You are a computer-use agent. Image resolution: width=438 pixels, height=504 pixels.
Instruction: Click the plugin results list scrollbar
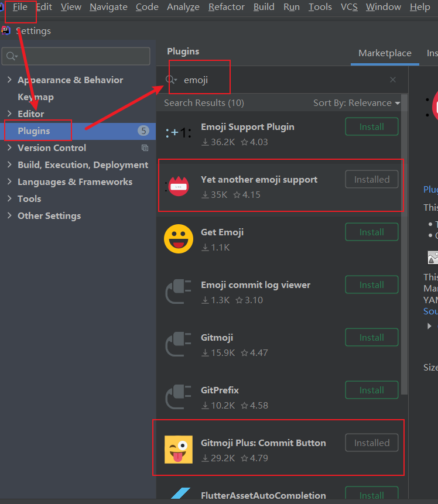point(405,244)
